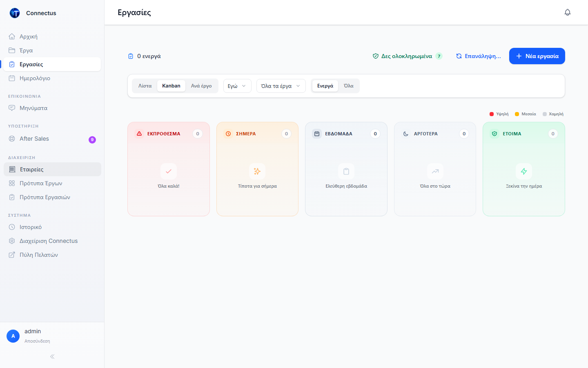Click the Πρότυπα Εργασιών clipboard icon

point(12,197)
